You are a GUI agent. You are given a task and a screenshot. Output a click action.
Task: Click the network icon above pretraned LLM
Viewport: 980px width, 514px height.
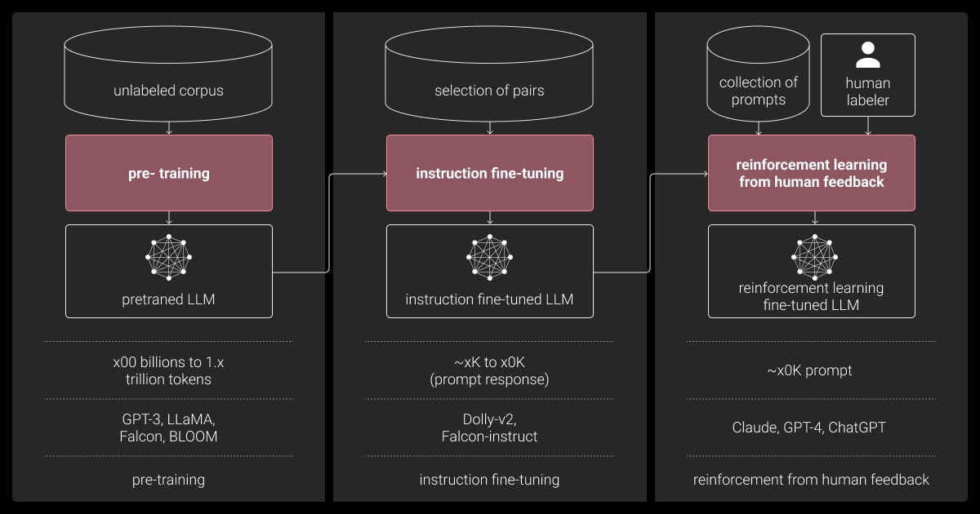pyautogui.click(x=168, y=257)
